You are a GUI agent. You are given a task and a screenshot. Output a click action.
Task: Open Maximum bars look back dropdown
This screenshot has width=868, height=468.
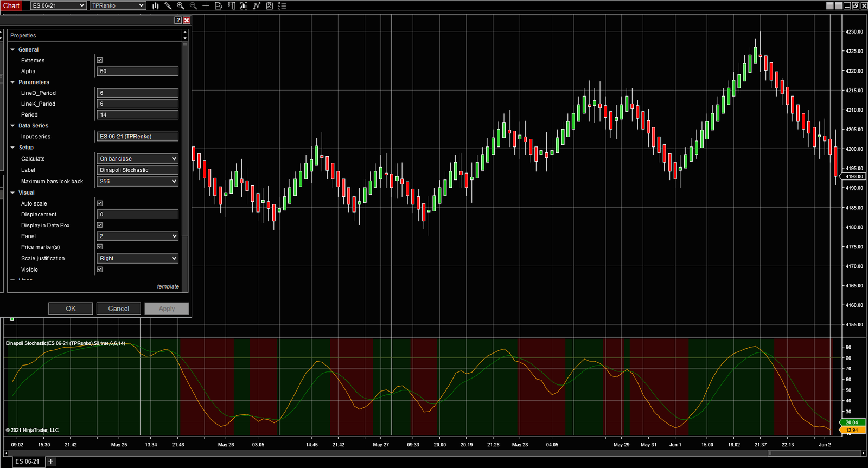(x=138, y=181)
